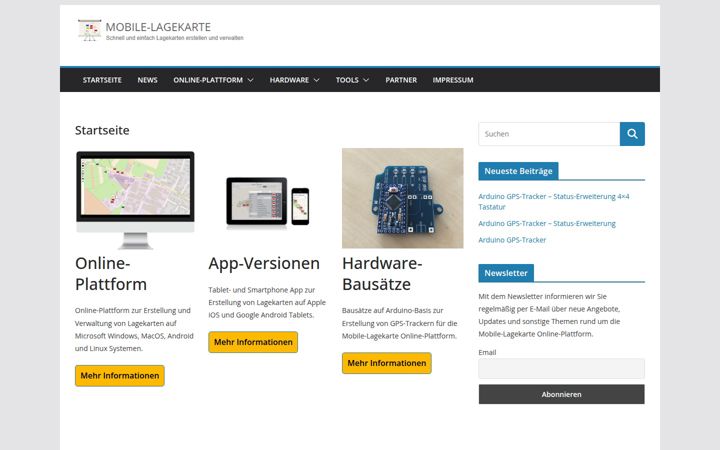Expand the Hardware menu chevron
Image resolution: width=720 pixels, height=450 pixels.
(316, 80)
